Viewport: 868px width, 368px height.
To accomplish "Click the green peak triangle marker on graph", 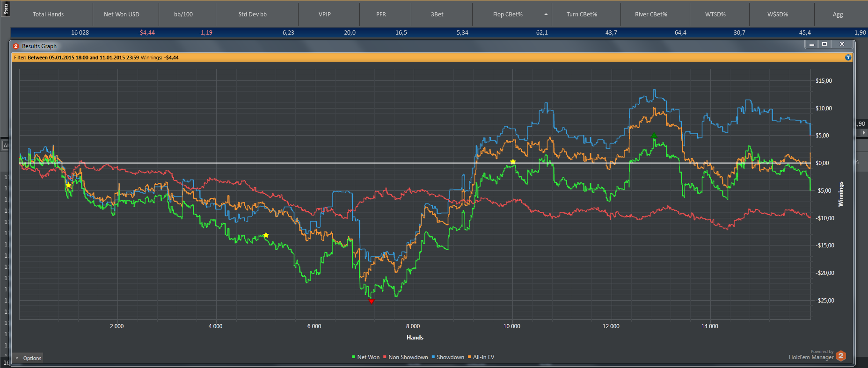I will pyautogui.click(x=654, y=136).
